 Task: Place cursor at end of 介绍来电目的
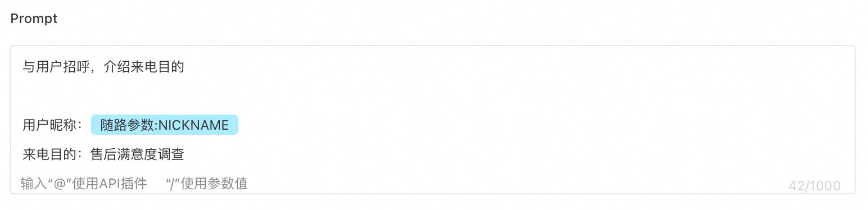click(x=185, y=68)
